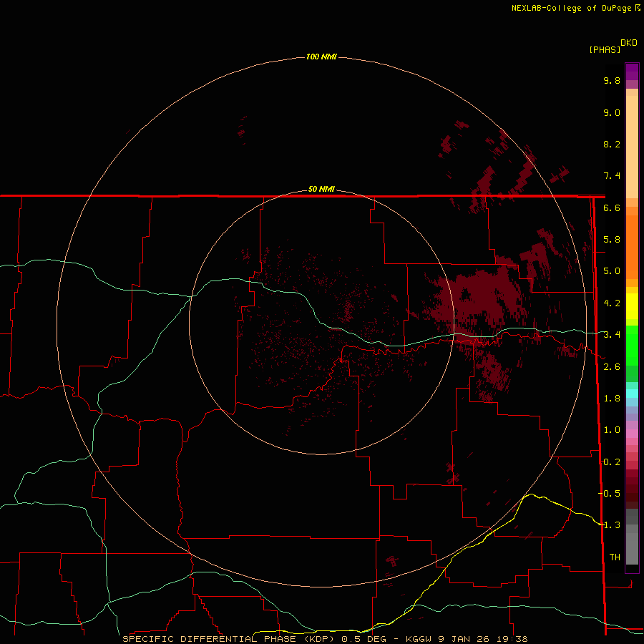Click the 7.4 value on the color scale

click(x=612, y=176)
